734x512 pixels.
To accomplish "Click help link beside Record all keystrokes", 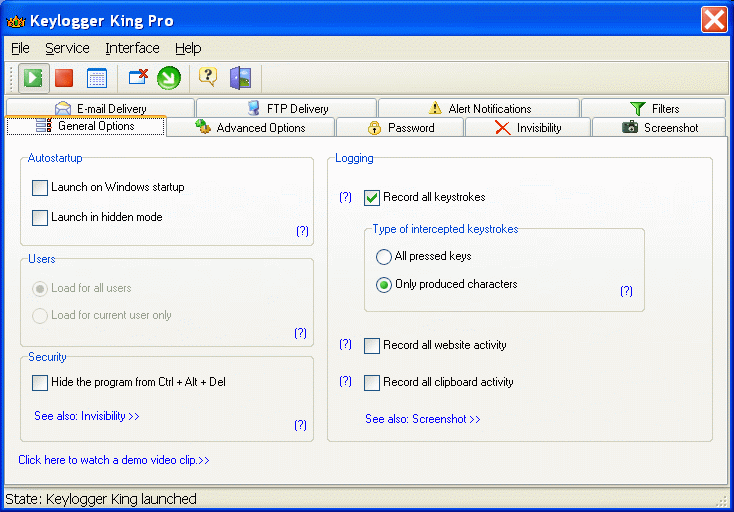I will (345, 197).
